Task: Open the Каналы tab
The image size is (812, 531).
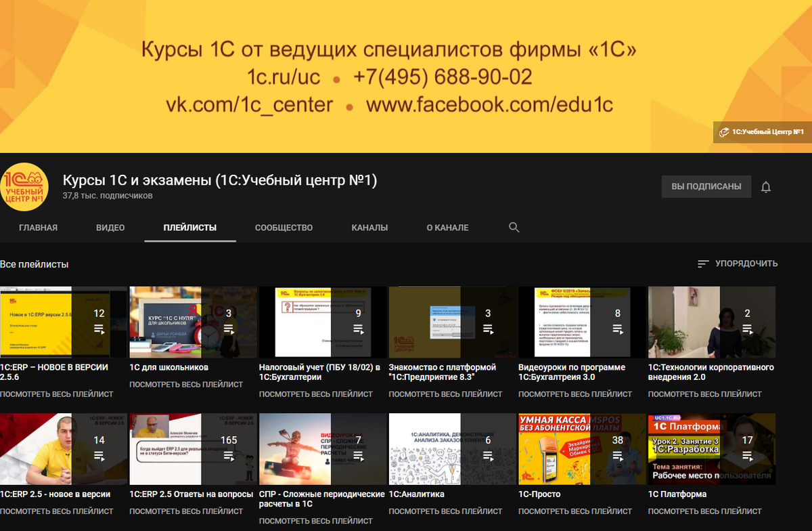Action: (369, 228)
